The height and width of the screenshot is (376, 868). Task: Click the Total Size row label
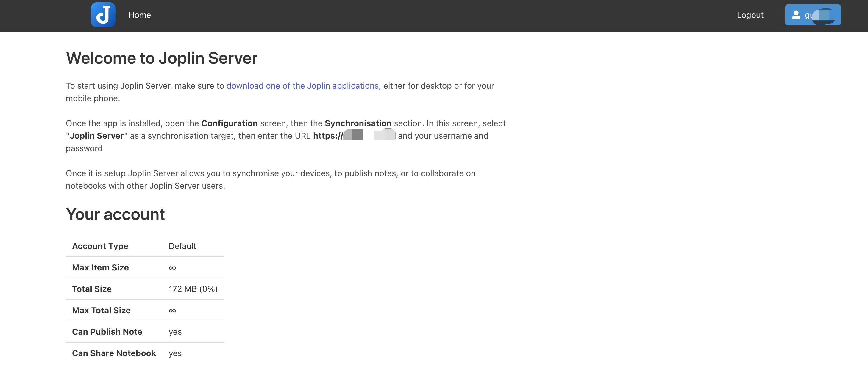point(92,289)
